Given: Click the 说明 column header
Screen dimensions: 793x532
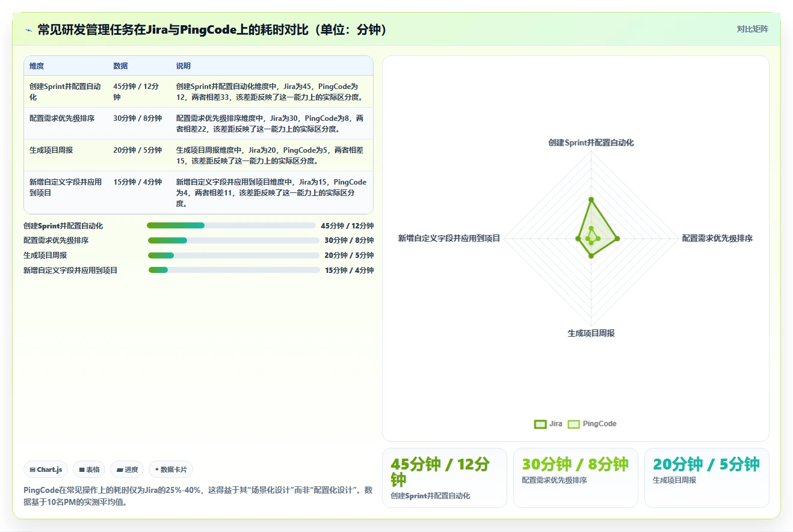Looking at the screenshot, I should (183, 66).
